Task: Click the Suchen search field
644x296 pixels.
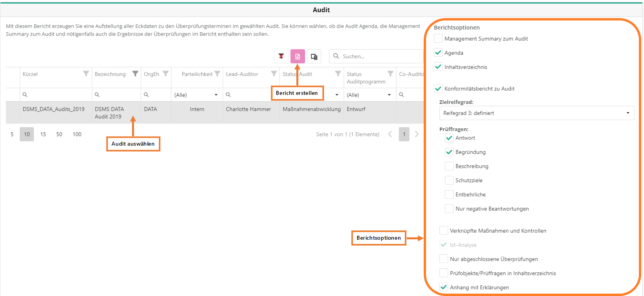Action: tap(380, 56)
